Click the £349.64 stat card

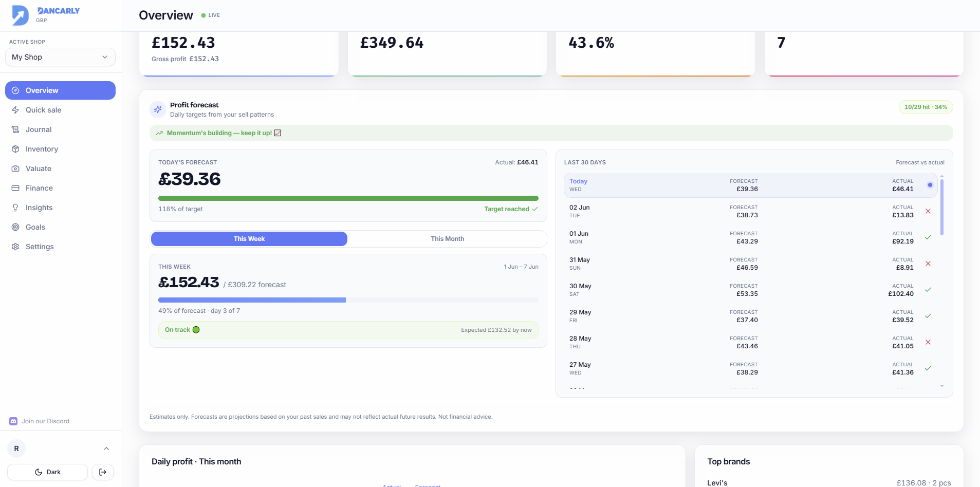click(447, 53)
